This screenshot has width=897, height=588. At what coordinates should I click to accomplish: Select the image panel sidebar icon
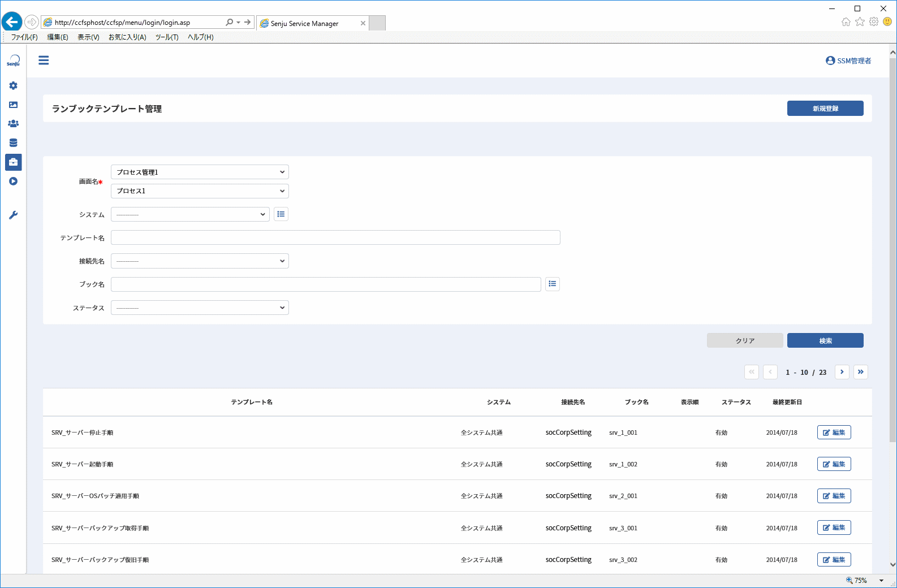13,105
